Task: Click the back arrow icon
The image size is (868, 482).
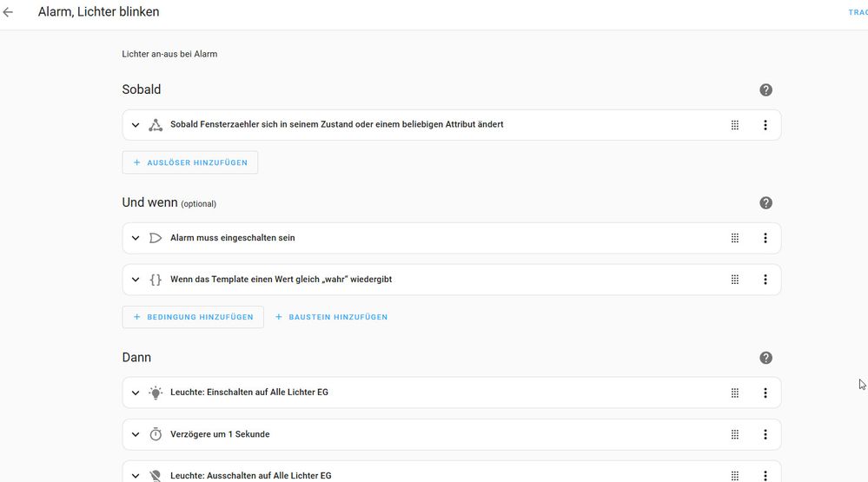Action: pos(9,13)
